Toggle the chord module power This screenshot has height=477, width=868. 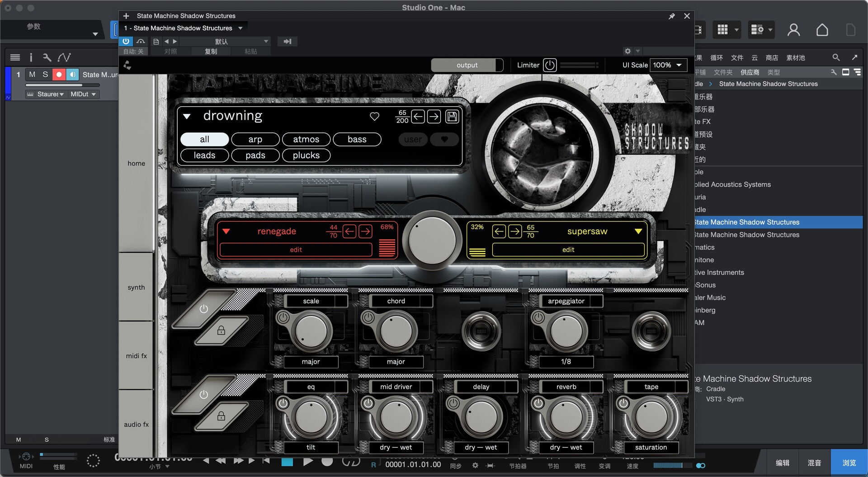tap(368, 317)
